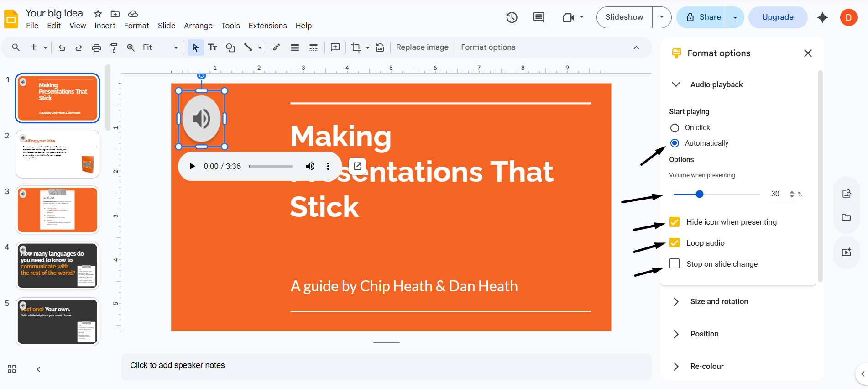Click the camera record video icon

coord(568,17)
